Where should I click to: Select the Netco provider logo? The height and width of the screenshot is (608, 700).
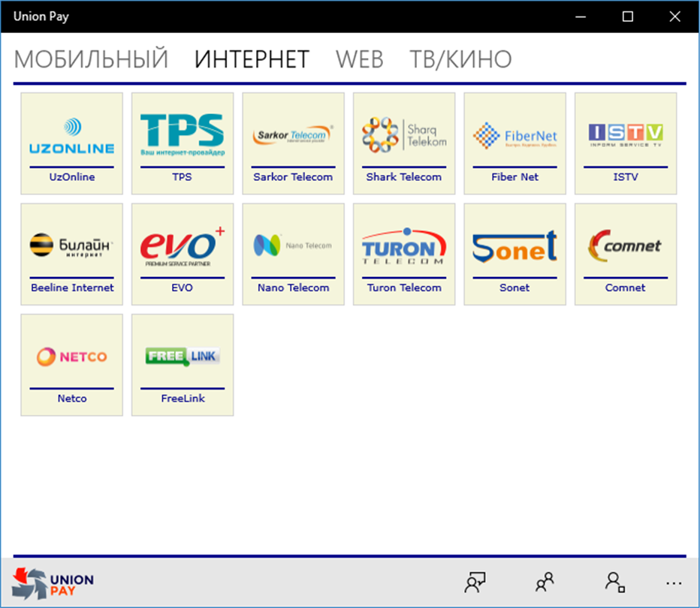(x=72, y=357)
